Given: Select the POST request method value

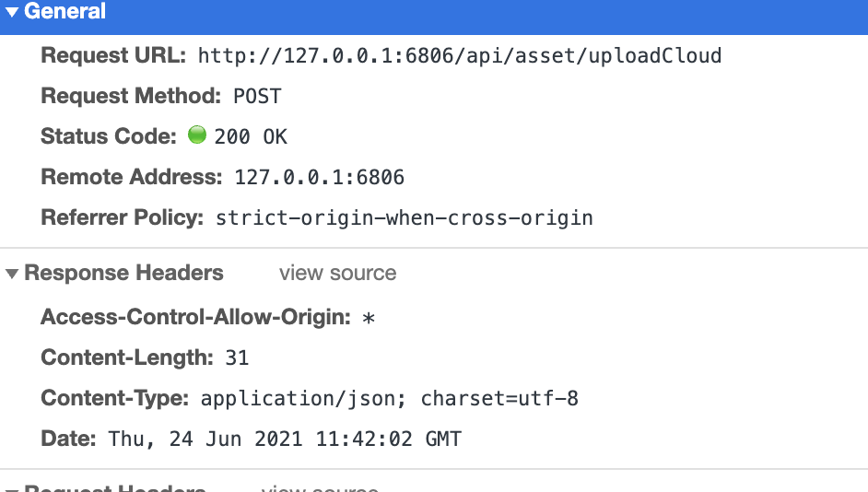Looking at the screenshot, I should [257, 97].
